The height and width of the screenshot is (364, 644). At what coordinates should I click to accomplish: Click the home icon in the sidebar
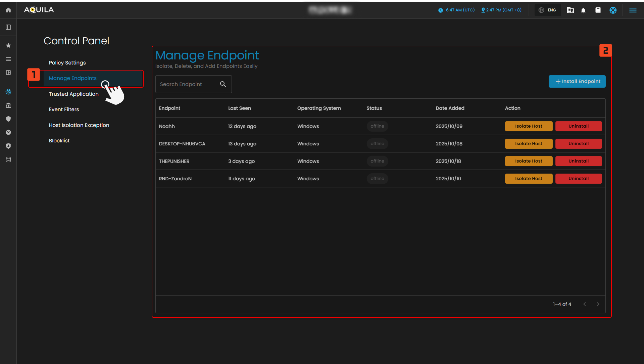[8, 10]
